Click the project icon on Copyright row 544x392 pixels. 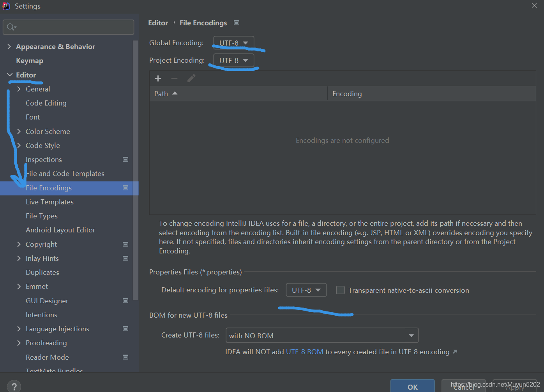pos(125,244)
